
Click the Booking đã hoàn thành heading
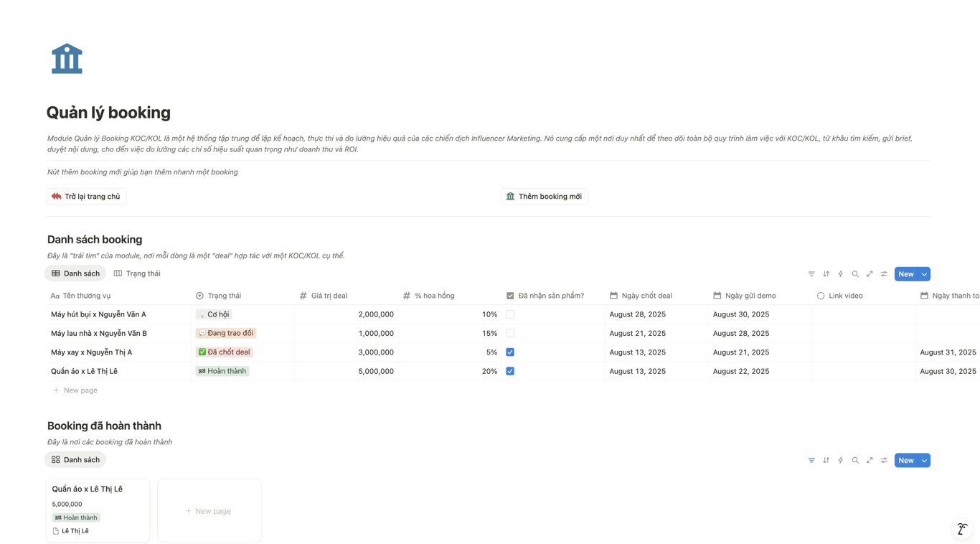click(x=104, y=426)
